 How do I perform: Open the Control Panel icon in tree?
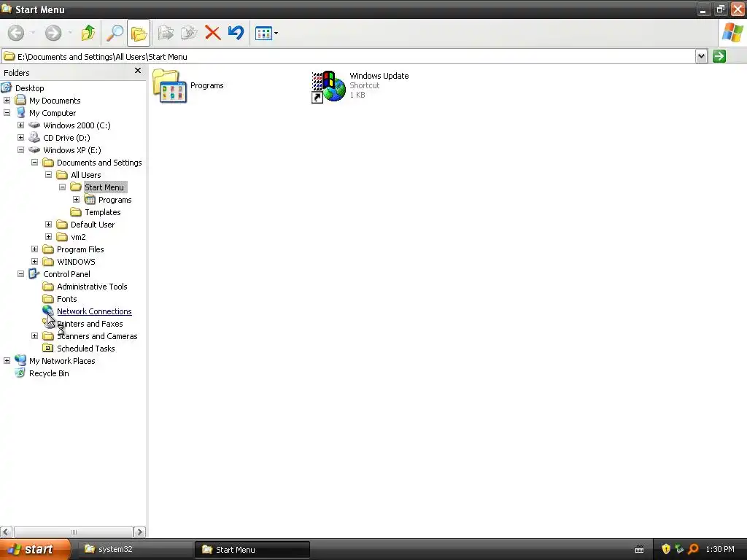coord(34,274)
